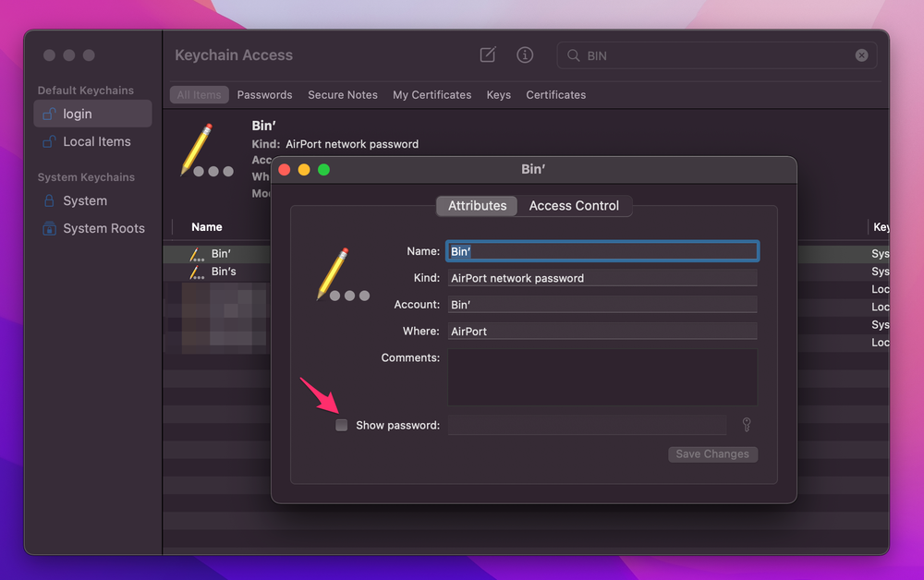This screenshot has height=580, width=924.
Task: Open the password assistant key icon
Action: click(x=746, y=425)
